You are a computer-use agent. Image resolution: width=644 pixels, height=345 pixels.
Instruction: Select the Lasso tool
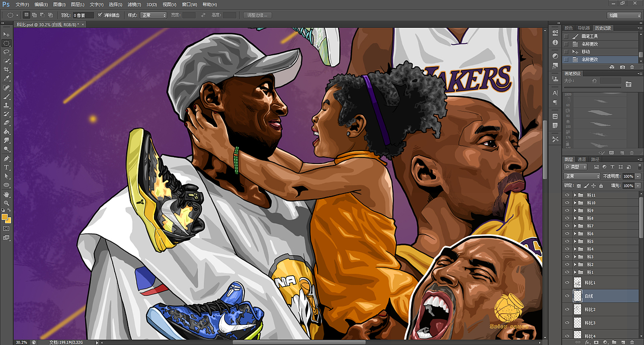click(x=7, y=52)
